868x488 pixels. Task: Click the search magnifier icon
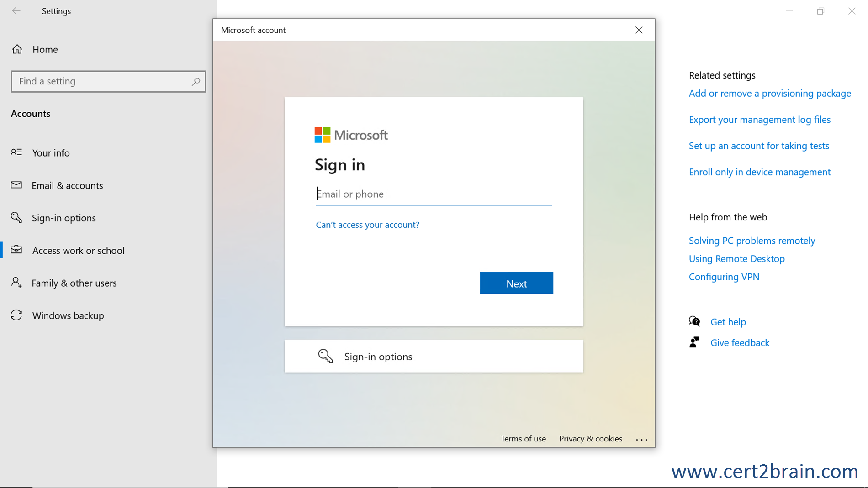click(x=196, y=81)
